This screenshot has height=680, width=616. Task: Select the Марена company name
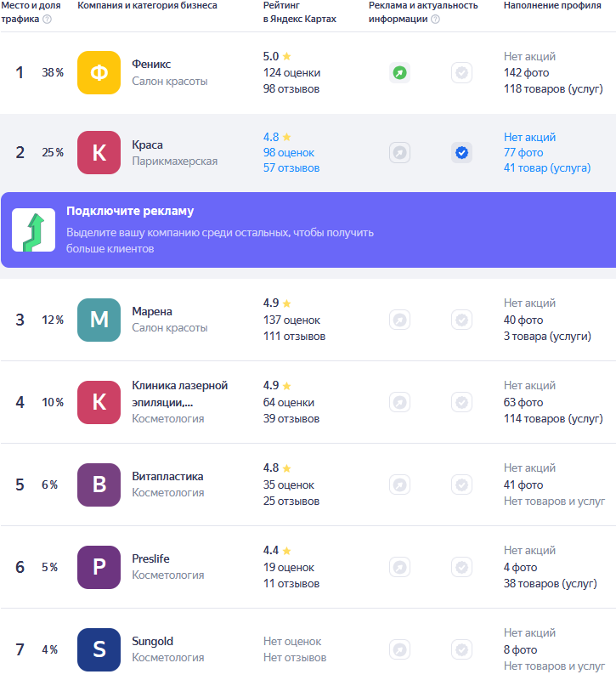[152, 311]
